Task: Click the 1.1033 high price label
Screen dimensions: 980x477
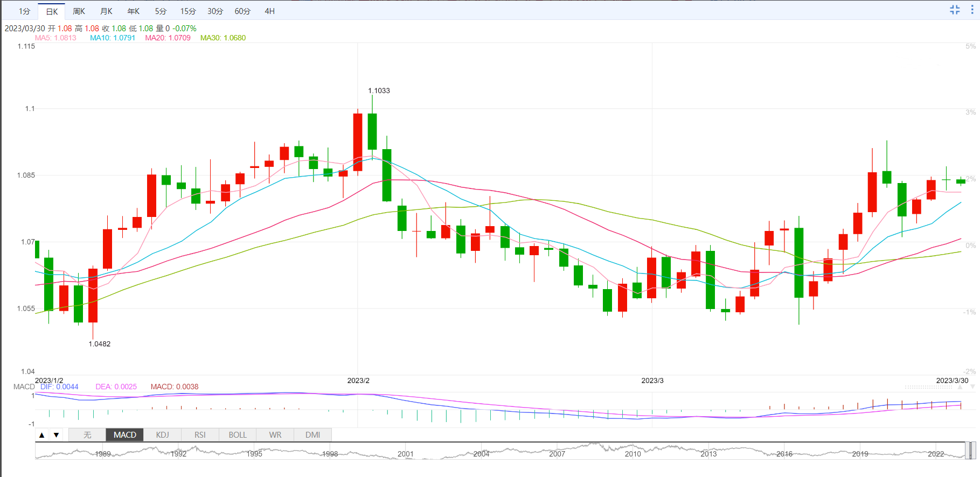Action: coord(379,90)
